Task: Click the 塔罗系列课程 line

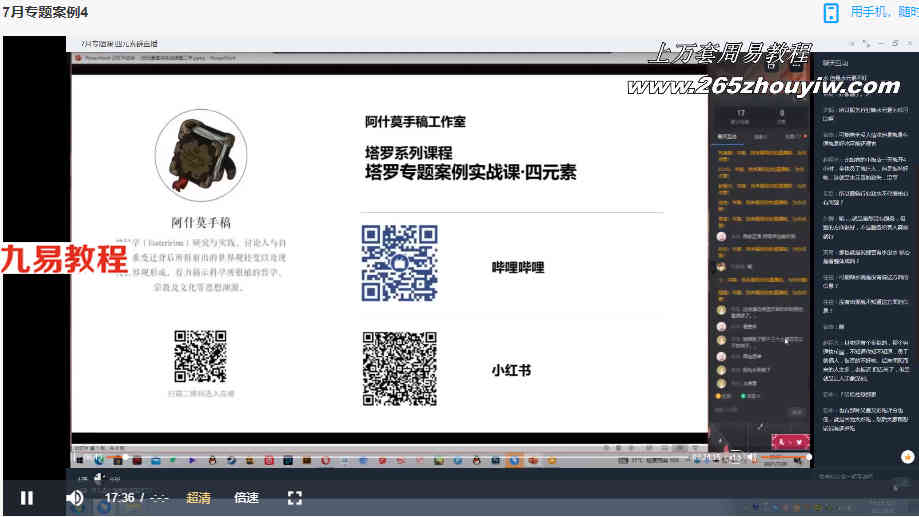Action: [x=409, y=153]
